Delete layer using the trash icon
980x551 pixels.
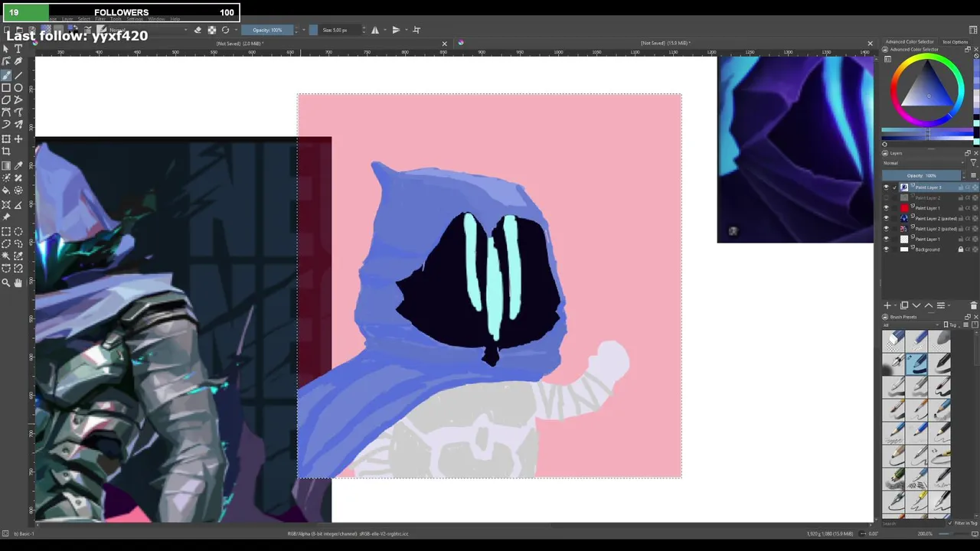973,305
